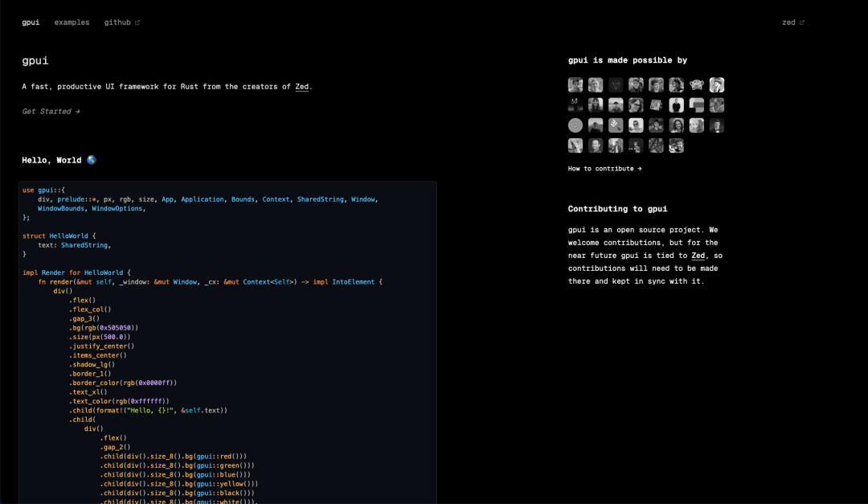Click the external-link icon beside github
The width and height of the screenshot is (868, 504).
point(137,23)
